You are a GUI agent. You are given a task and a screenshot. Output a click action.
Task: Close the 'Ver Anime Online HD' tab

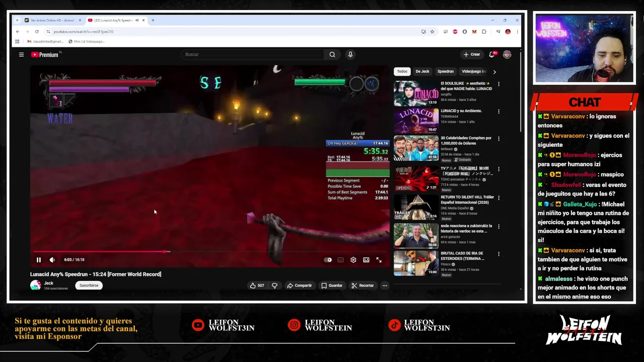click(x=79, y=20)
